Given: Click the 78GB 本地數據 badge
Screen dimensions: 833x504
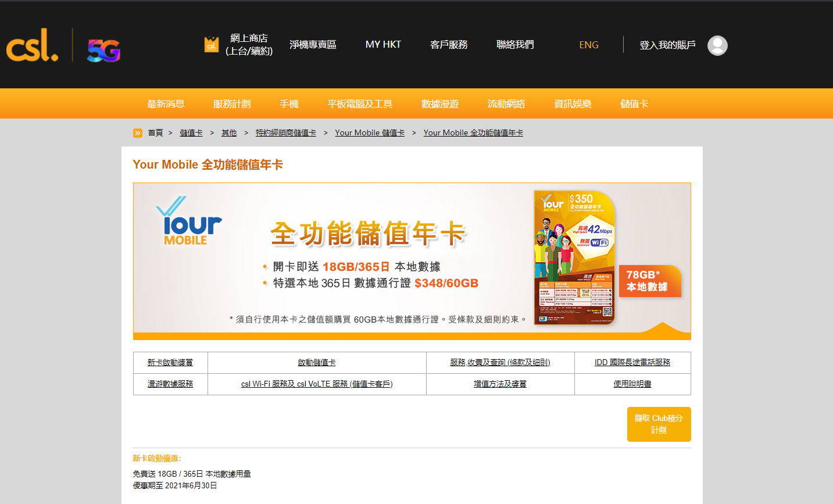Looking at the screenshot, I should pyautogui.click(x=650, y=281).
